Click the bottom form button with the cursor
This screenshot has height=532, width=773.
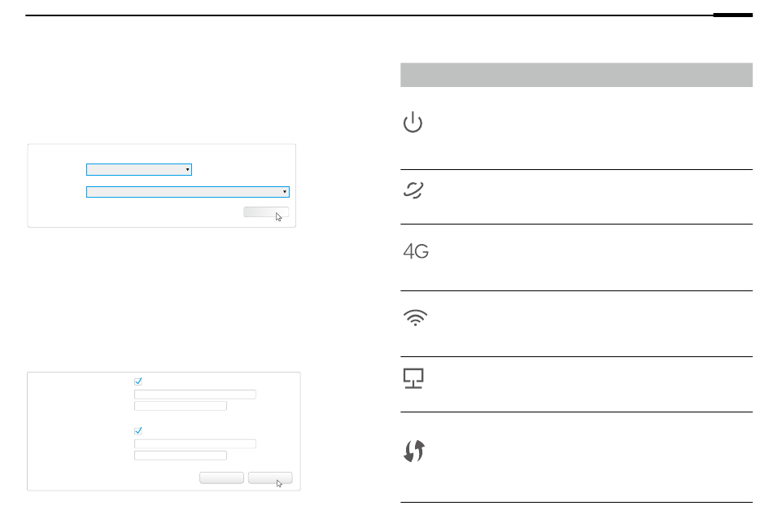click(270, 477)
